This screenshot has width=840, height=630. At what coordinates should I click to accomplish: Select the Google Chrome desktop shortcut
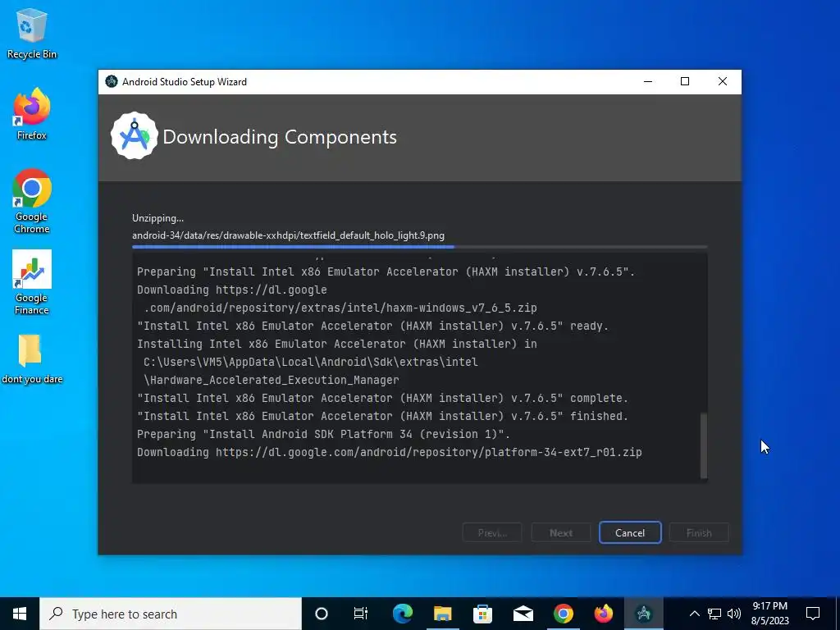[x=32, y=202]
